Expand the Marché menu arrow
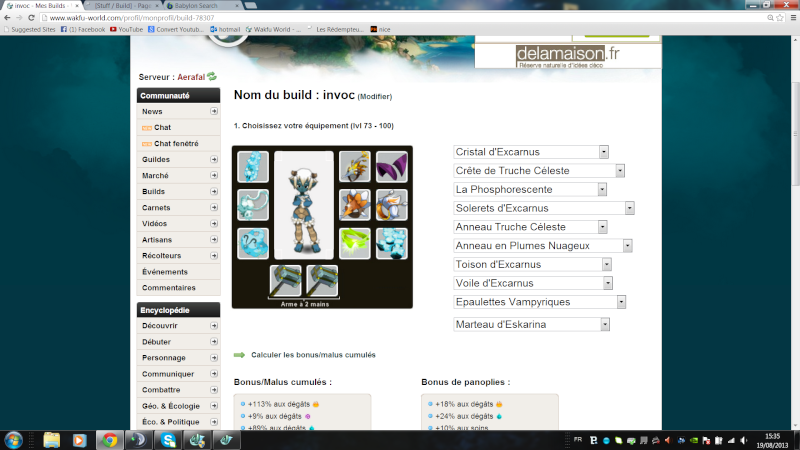800x450 pixels. [x=214, y=176]
